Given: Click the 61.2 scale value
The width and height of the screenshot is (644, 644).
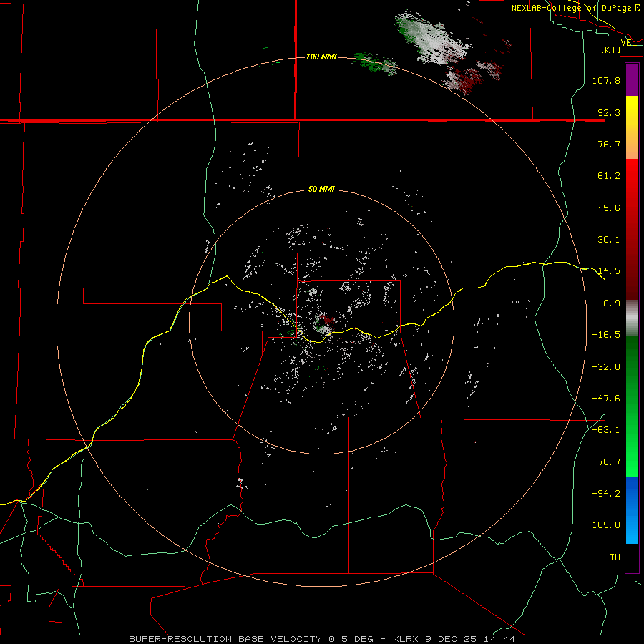Looking at the screenshot, I should (x=609, y=176).
